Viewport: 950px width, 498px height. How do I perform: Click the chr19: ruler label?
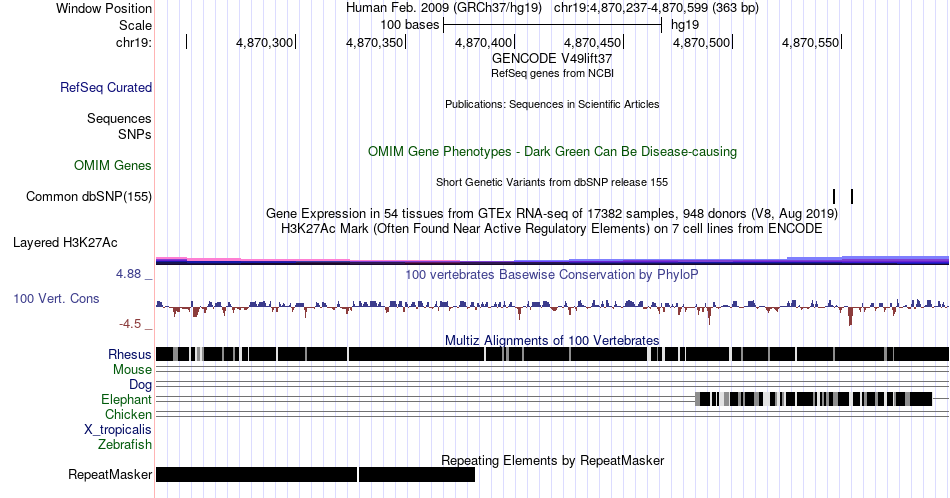134,42
